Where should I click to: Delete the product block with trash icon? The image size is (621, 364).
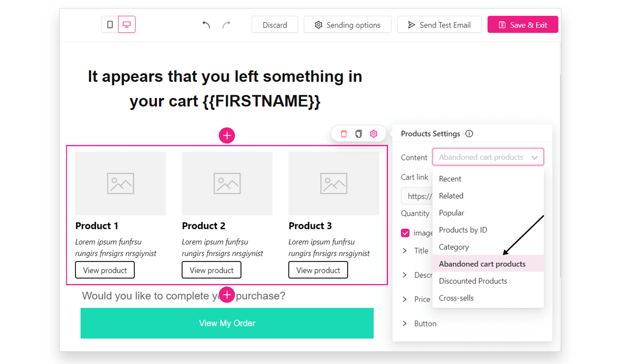[344, 134]
